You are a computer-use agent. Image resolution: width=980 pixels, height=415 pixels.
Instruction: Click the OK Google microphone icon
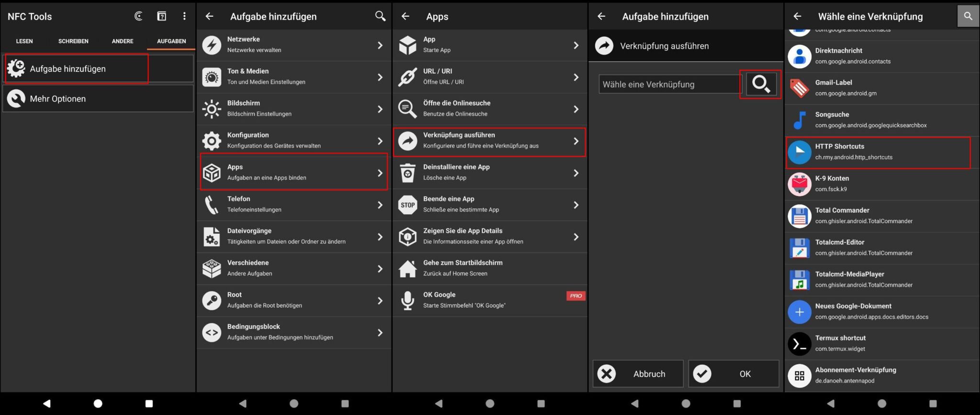click(x=408, y=301)
